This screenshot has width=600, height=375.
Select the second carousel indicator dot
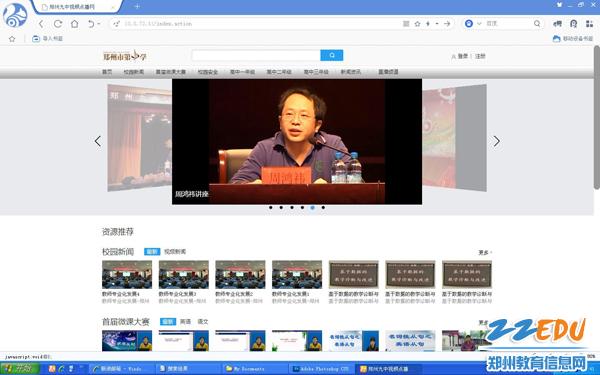[x=281, y=207]
